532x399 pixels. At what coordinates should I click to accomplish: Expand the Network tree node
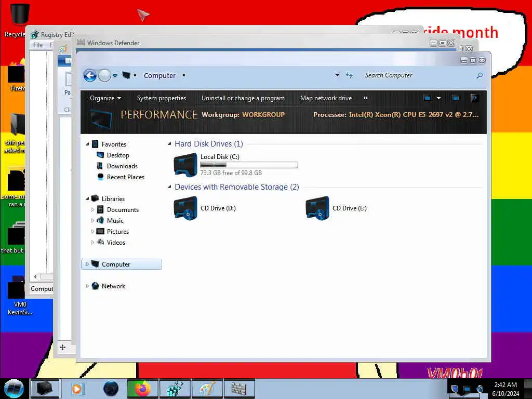87,286
